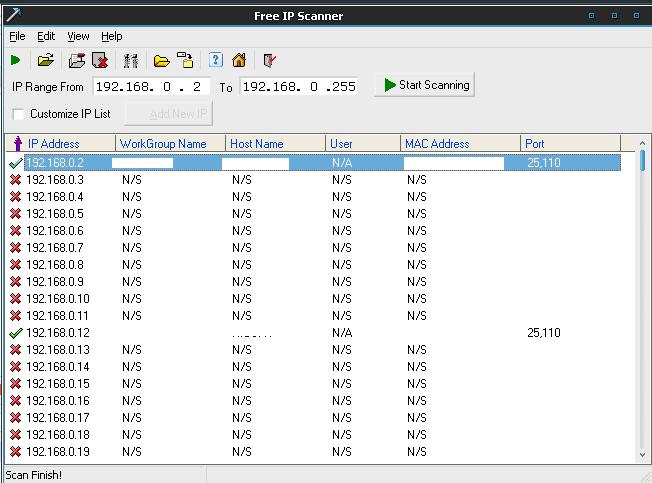Screen dimensions: 652x483
Task: Select the row 192.168.0.16
Action: (x=314, y=401)
